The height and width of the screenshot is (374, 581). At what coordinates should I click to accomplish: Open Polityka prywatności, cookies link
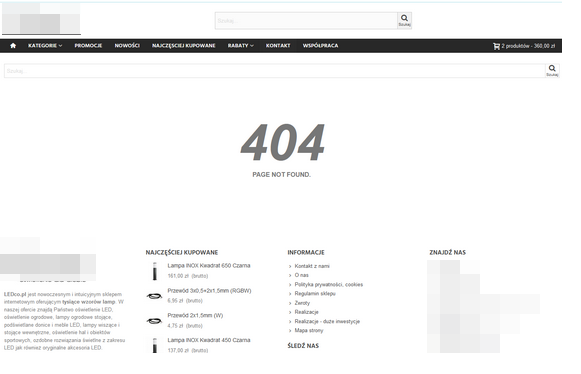click(x=329, y=284)
